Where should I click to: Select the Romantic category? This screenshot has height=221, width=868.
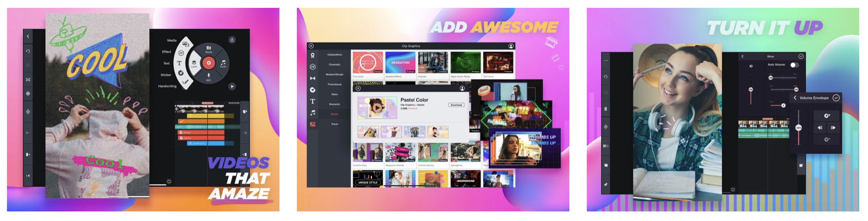coord(334,104)
